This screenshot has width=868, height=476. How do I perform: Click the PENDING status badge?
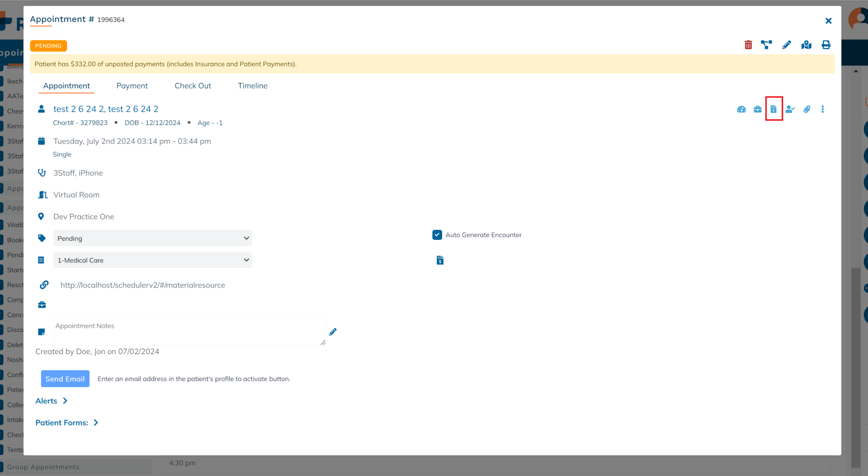(48, 46)
